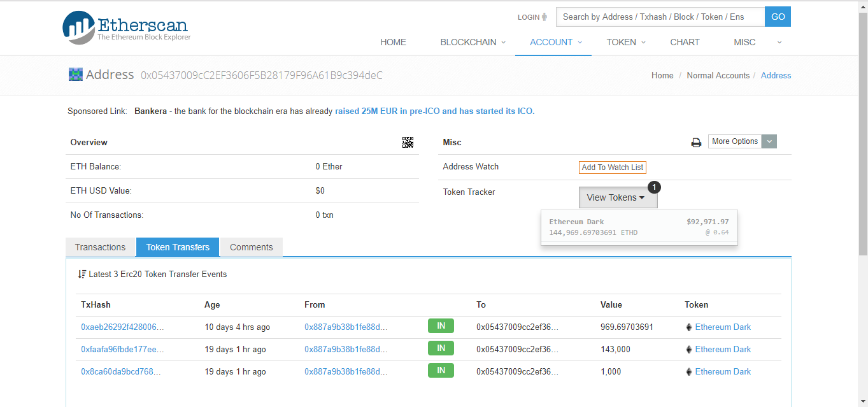The width and height of the screenshot is (868, 407).
Task: Click the To address in the 969.69703691 row
Action: 518,327
